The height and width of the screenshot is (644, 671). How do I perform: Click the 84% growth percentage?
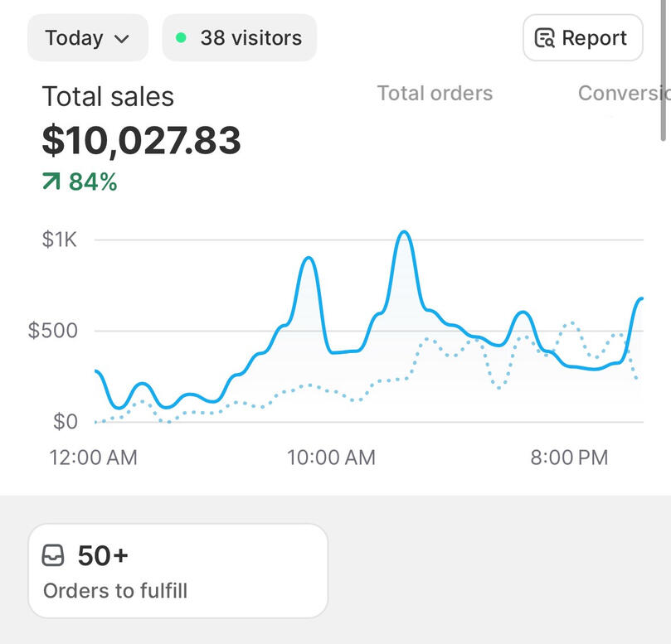coord(93,182)
